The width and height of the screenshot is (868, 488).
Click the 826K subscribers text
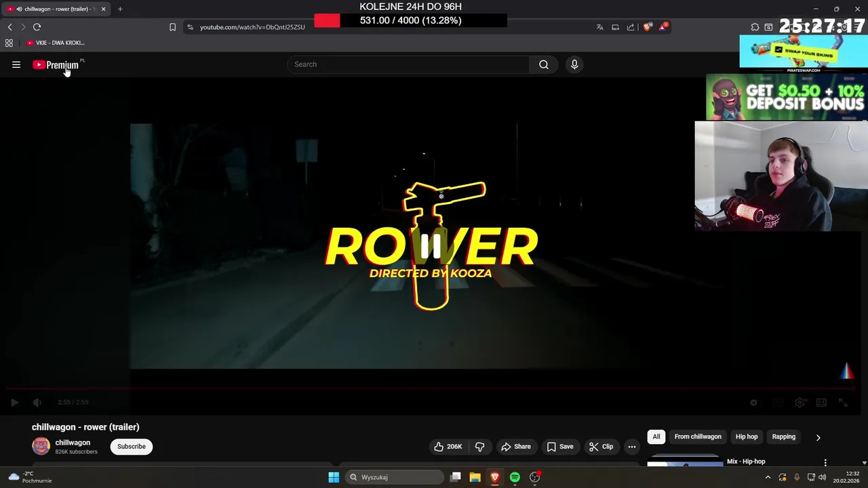[76, 451]
